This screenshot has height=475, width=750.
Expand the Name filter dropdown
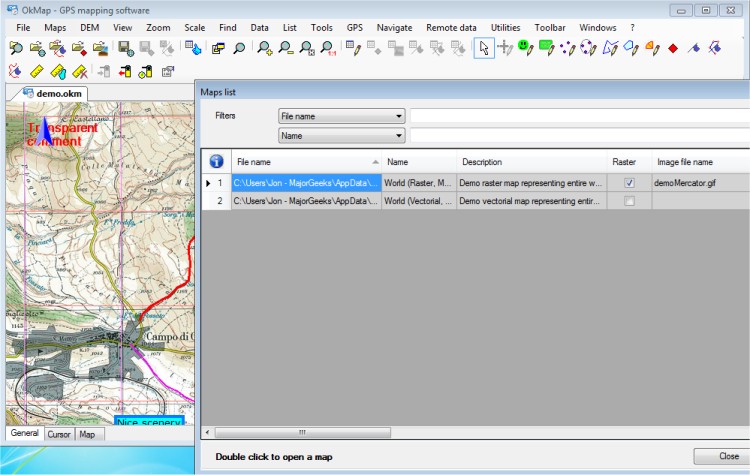click(399, 135)
